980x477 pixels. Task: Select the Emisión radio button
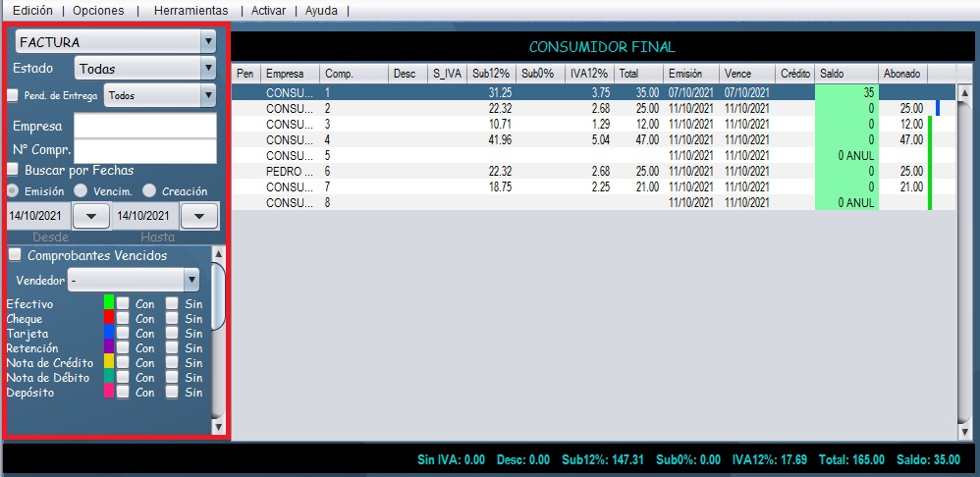(x=13, y=190)
